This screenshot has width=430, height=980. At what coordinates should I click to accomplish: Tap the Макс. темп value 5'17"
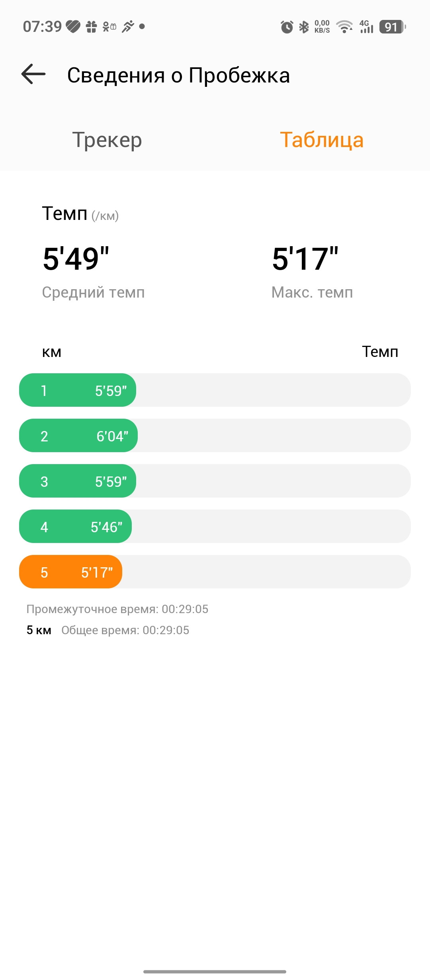(305, 259)
